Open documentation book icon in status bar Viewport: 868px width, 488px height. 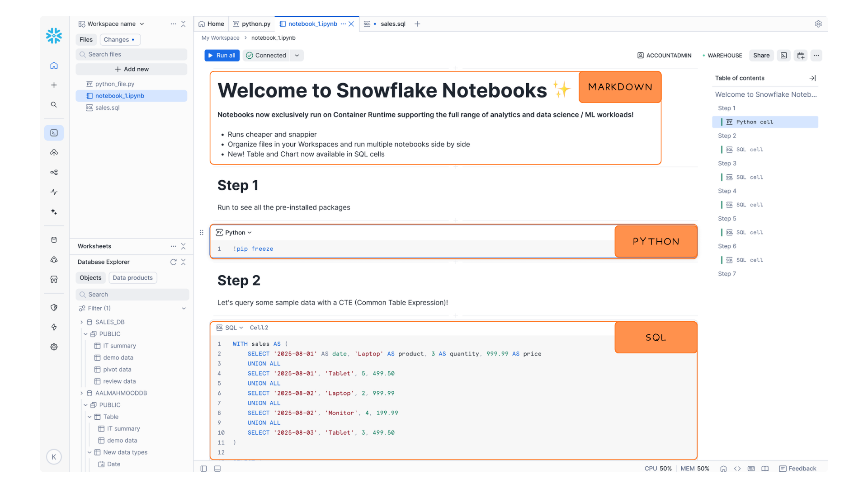(x=765, y=469)
